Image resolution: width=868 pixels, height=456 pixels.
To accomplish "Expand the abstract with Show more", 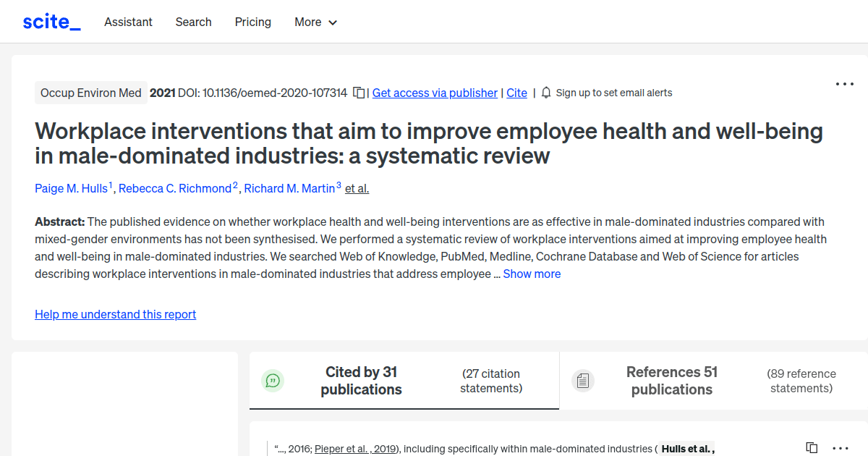I will coord(532,274).
